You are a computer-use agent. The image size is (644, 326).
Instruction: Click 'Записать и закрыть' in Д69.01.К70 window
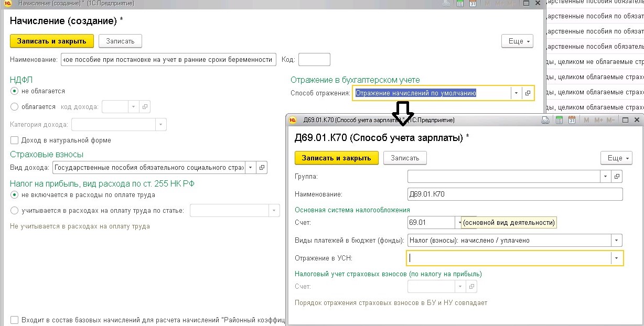point(337,158)
